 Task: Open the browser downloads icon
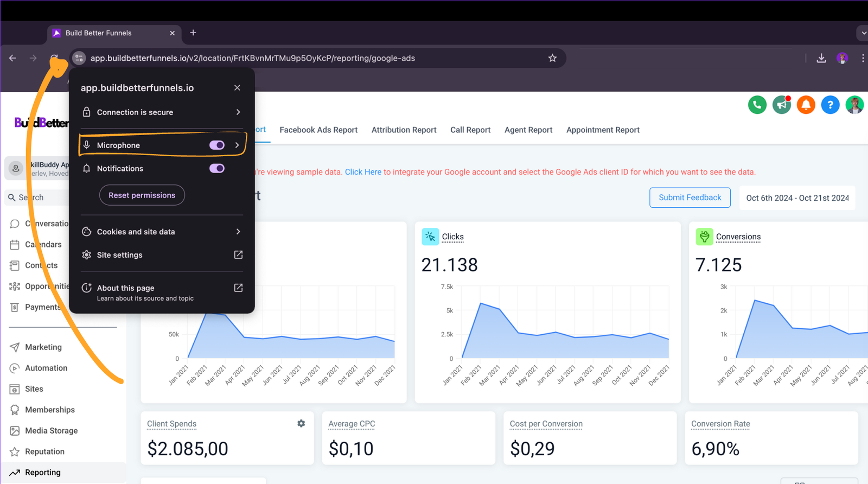pos(821,58)
